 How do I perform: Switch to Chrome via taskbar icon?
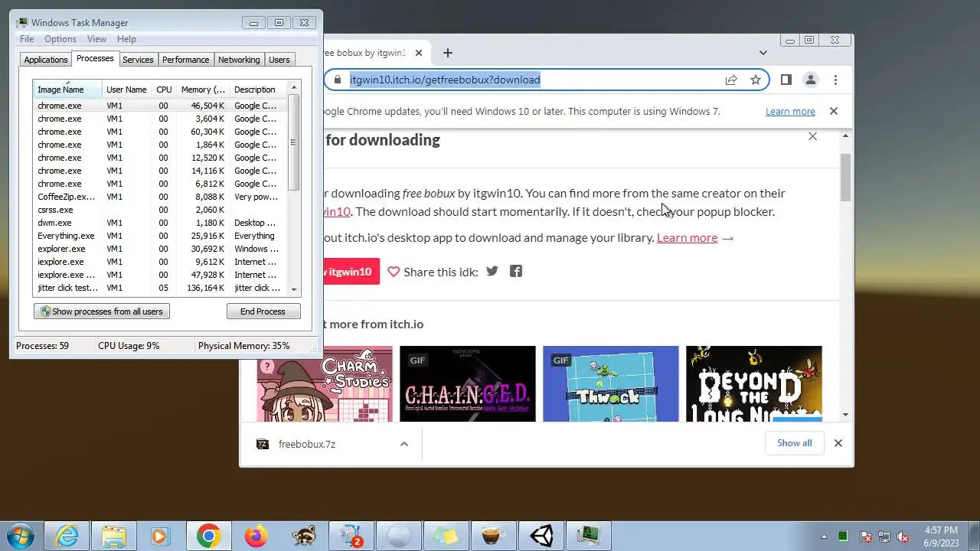pos(208,536)
